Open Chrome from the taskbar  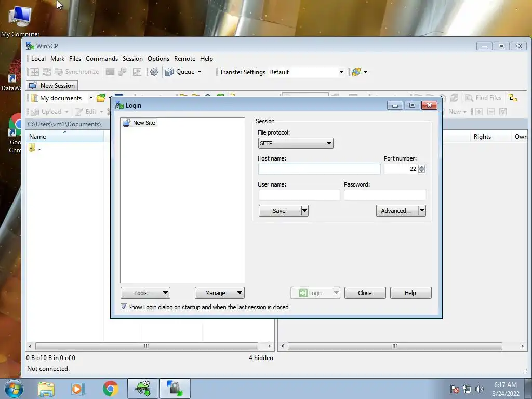110,389
